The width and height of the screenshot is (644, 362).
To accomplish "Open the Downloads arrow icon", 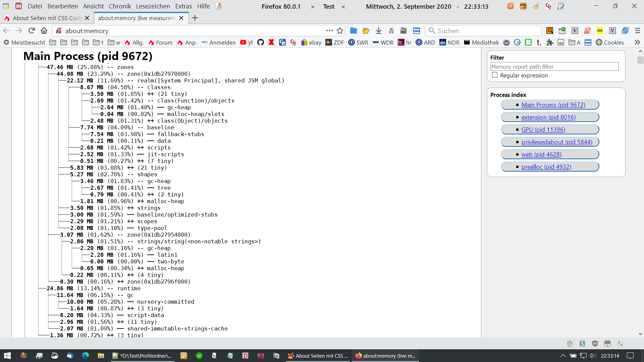I will pos(379,31).
